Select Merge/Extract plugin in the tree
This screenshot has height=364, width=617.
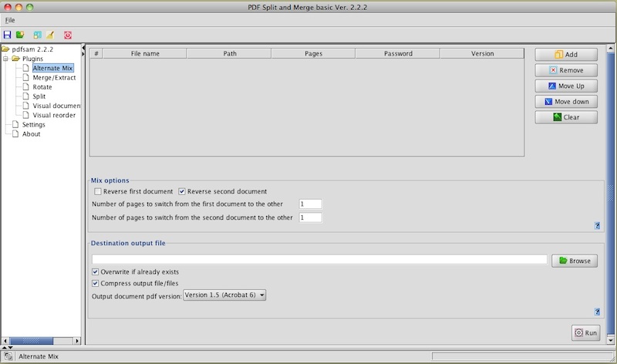[x=54, y=77]
